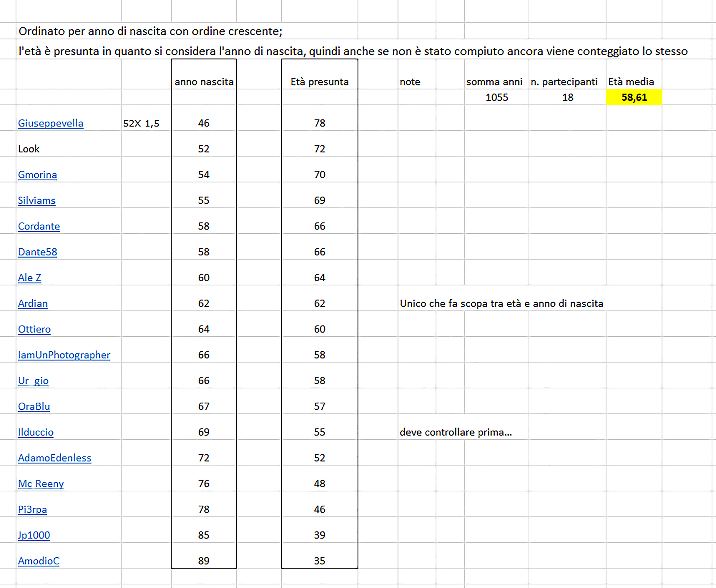Open the Ottiero link
Viewport: 716px width, 588px height.
(x=34, y=329)
